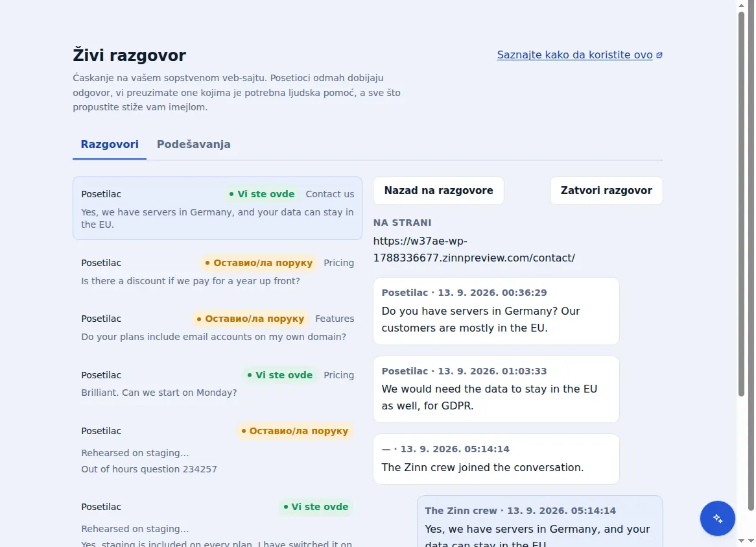The image size is (756, 547).
Task: Click the scrollbar up arrow
Action: pos(742,5)
